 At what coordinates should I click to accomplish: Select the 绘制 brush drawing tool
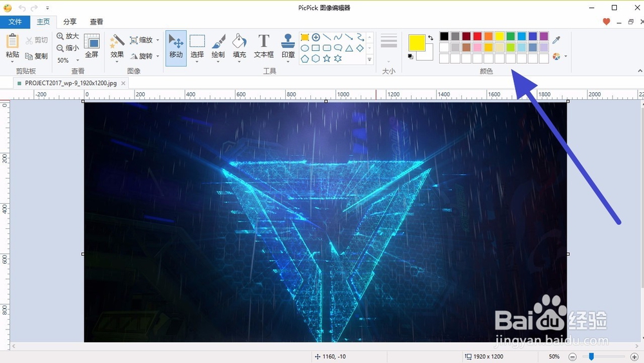click(218, 48)
